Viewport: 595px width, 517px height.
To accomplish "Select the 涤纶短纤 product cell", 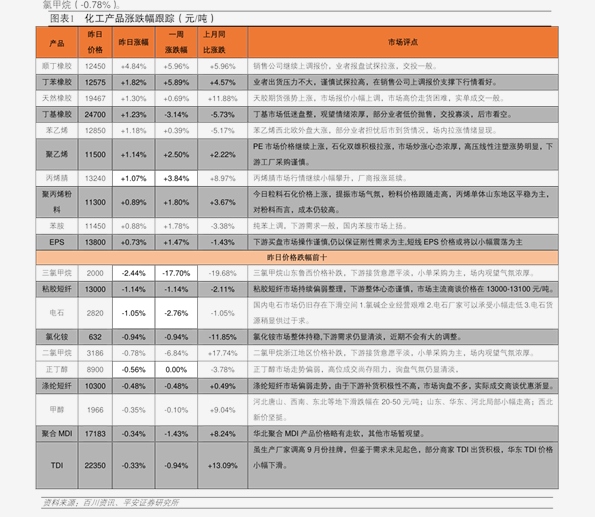I will (x=57, y=386).
